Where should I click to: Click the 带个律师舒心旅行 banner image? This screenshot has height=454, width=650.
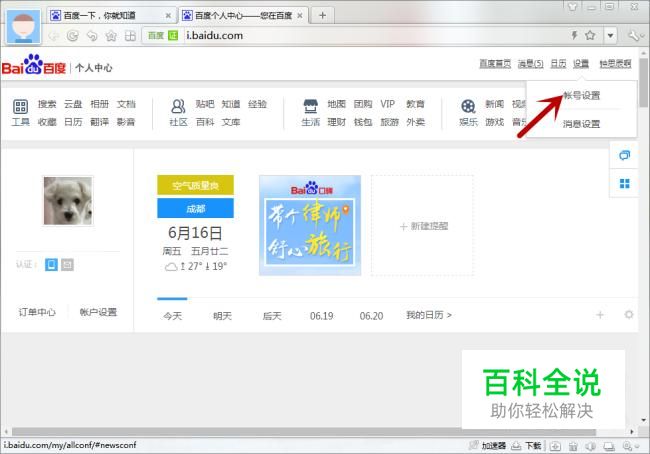[310, 225]
